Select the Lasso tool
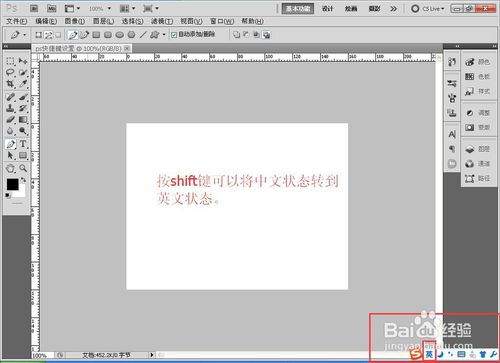The image size is (500, 363). coord(10,72)
